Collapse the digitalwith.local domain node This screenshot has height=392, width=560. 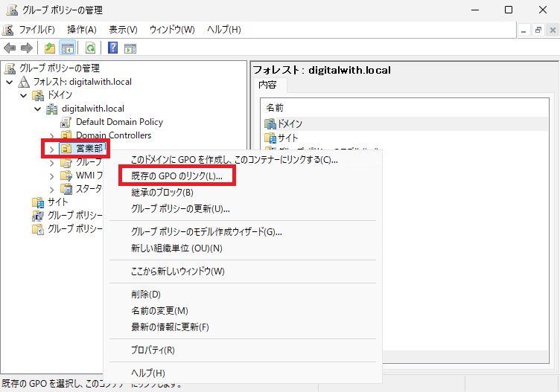pyautogui.click(x=37, y=109)
